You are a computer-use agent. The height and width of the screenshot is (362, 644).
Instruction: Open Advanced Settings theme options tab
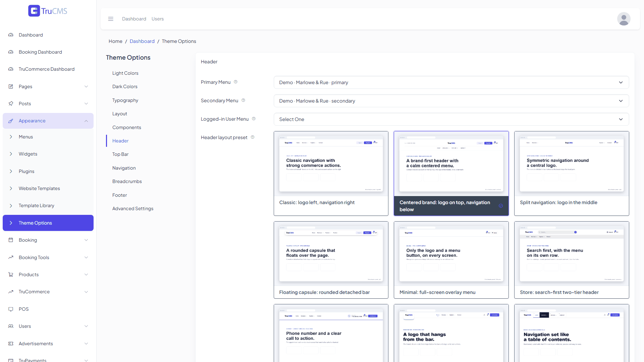(133, 208)
